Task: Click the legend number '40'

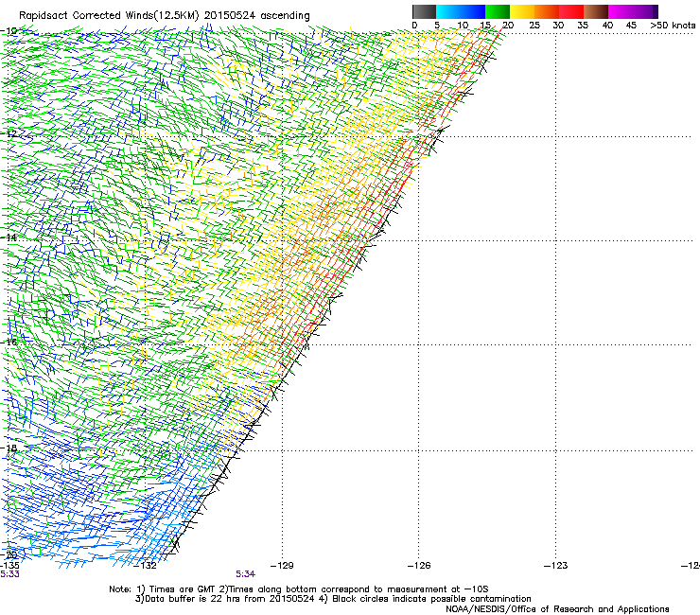Action: coord(607,26)
